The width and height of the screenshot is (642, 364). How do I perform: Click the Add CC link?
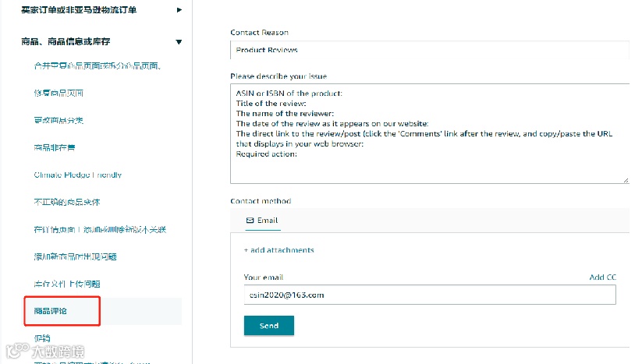pos(603,277)
